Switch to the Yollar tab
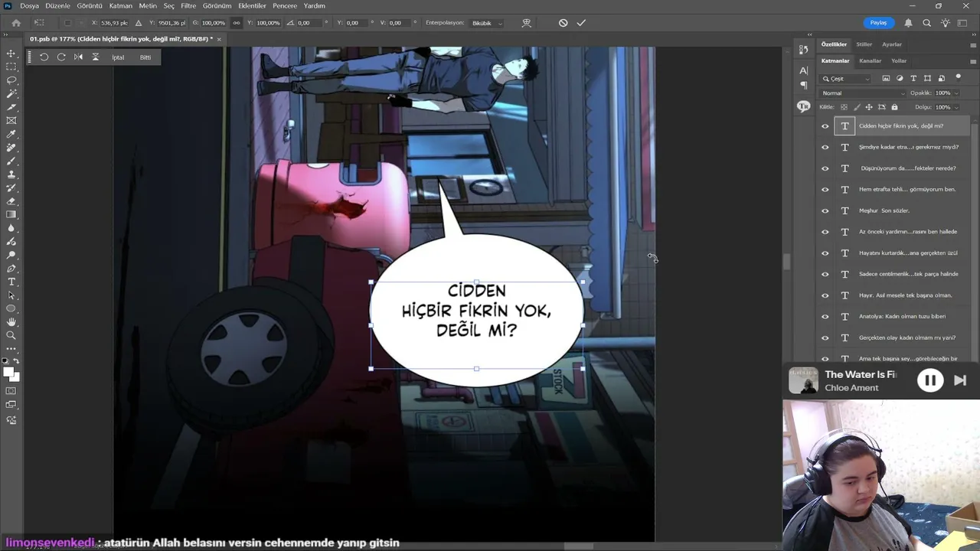980x551 pixels. (x=899, y=60)
